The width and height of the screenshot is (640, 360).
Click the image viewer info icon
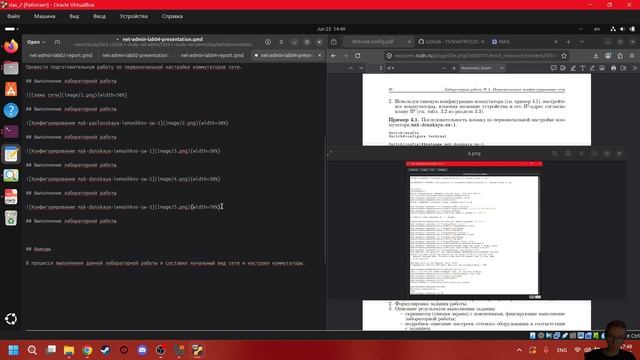coord(568,153)
